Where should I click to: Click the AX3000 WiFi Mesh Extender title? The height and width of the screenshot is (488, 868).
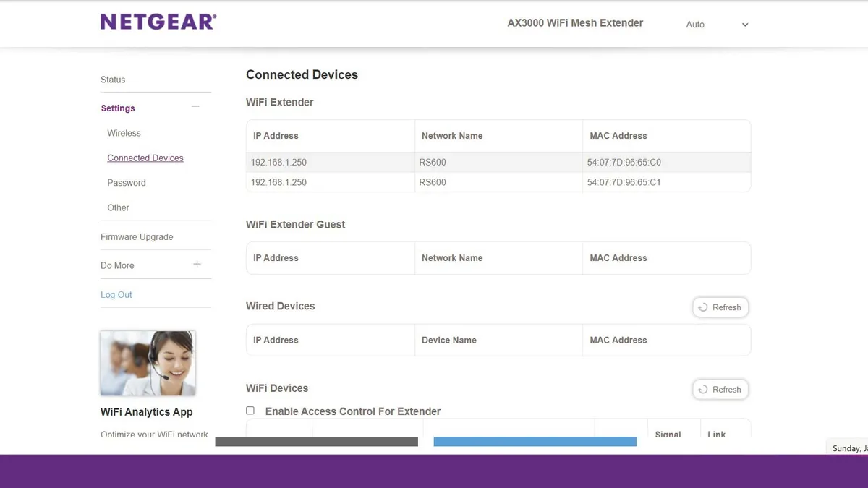(574, 22)
